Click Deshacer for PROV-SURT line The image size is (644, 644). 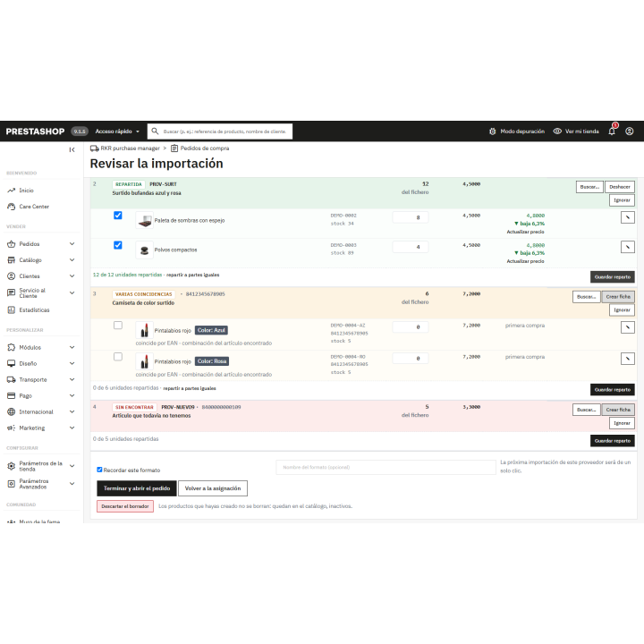tap(620, 187)
